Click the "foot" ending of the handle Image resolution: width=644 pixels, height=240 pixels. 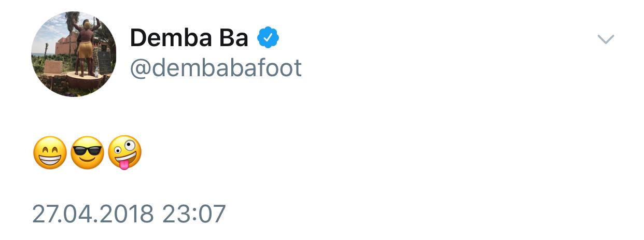(282, 68)
